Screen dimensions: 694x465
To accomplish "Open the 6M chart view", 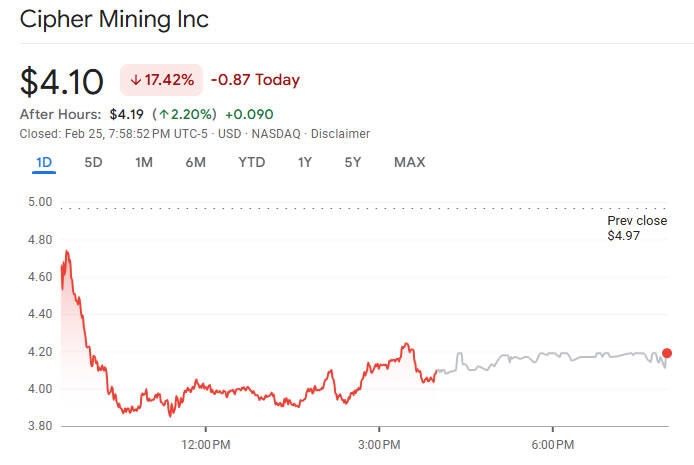I will [195, 162].
